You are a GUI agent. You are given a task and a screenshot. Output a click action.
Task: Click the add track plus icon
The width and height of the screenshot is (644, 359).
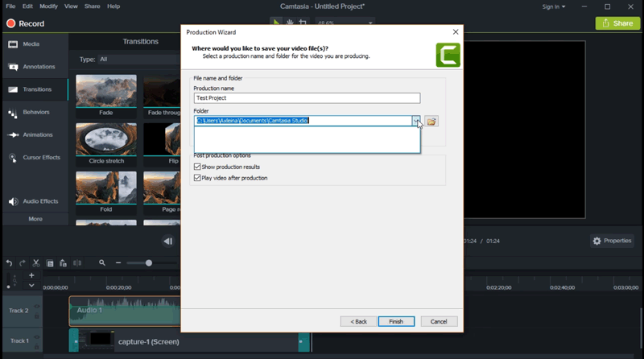[x=31, y=275]
